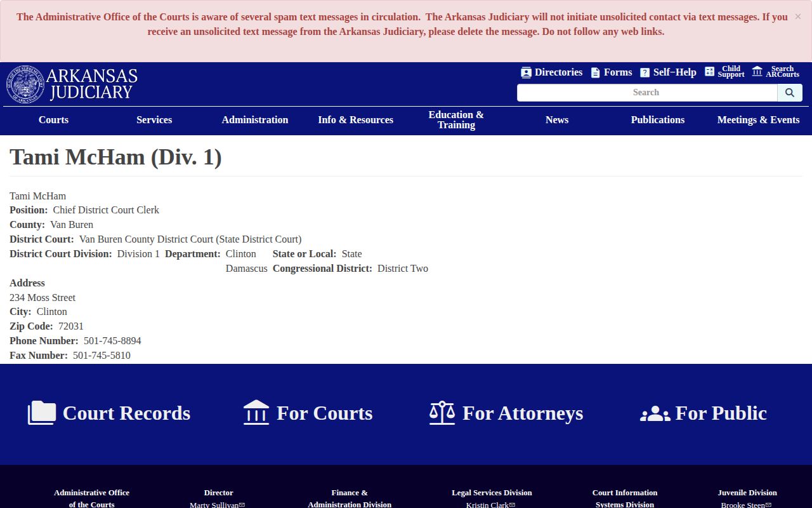Open Directories via its icon

526,72
